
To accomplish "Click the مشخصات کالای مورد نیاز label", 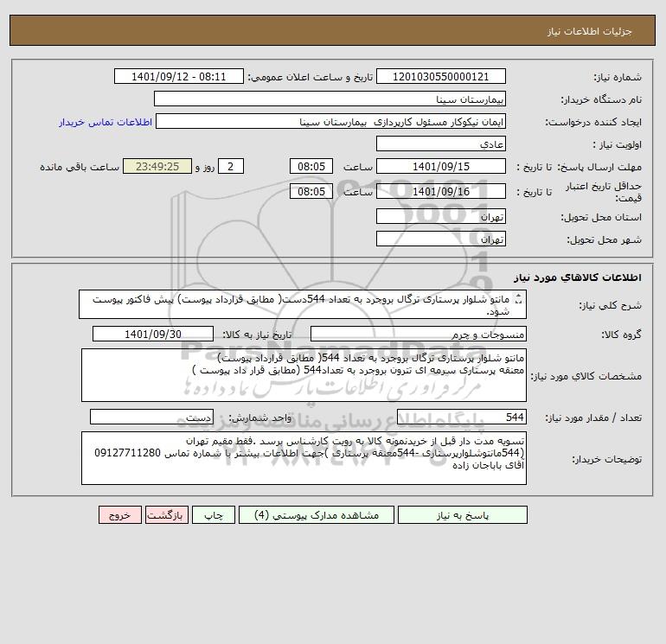I will pos(586,376).
